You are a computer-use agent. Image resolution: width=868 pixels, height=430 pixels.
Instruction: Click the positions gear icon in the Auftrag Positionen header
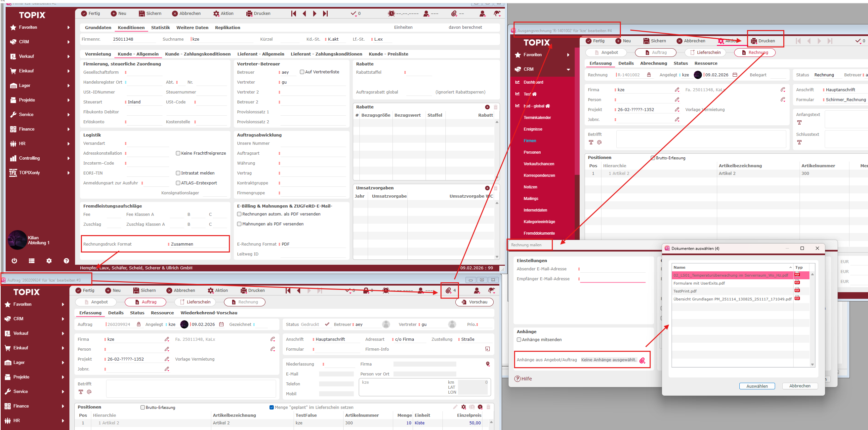coord(464,407)
